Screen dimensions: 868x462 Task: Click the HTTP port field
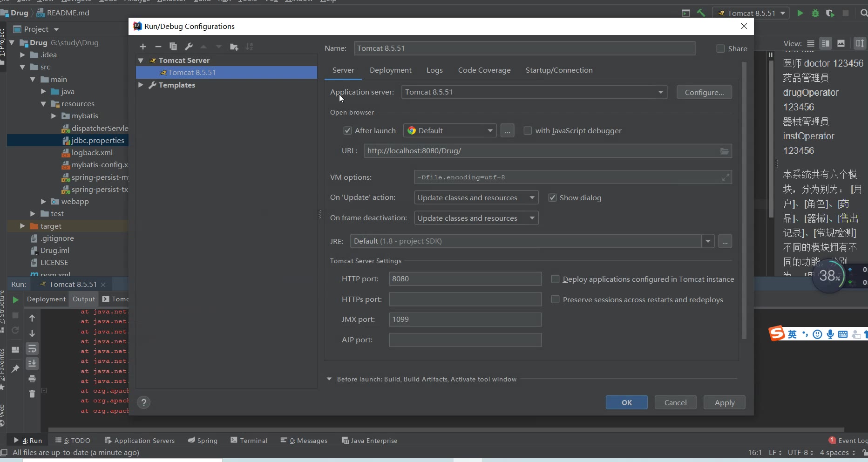pyautogui.click(x=465, y=279)
